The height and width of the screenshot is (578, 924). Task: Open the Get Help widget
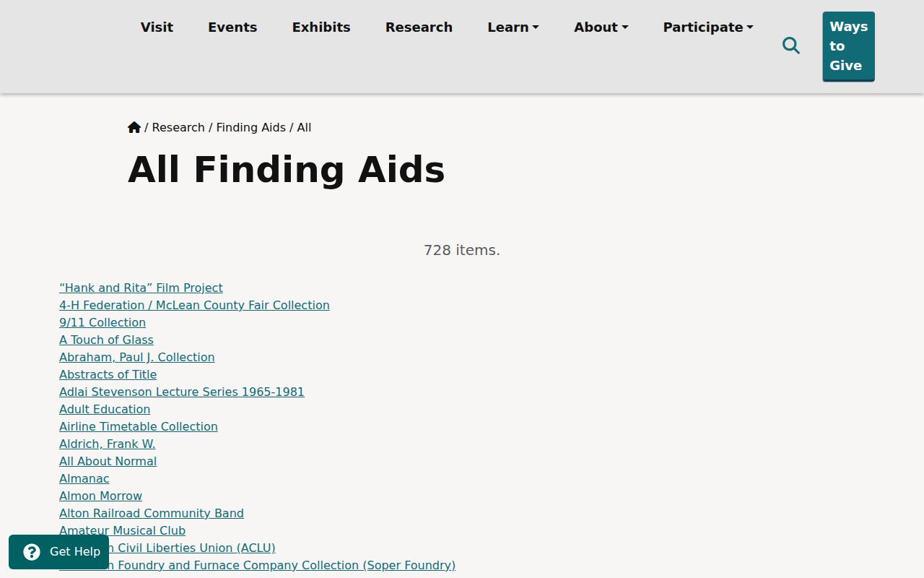click(58, 552)
